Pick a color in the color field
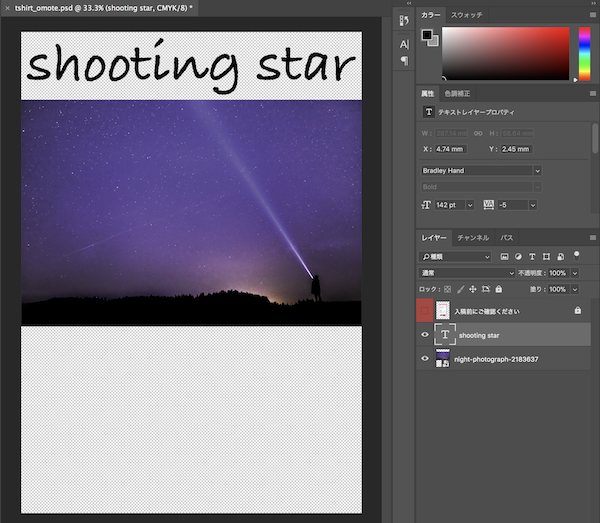The width and height of the screenshot is (600, 523). 505,53
